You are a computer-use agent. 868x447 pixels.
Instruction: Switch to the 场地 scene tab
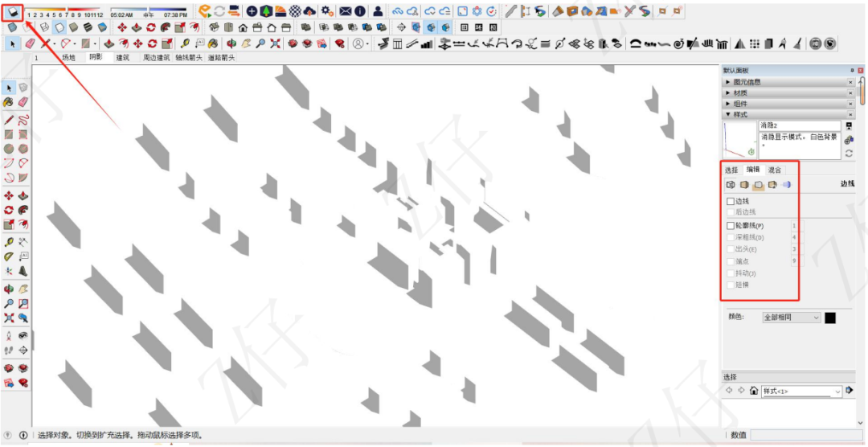click(68, 58)
